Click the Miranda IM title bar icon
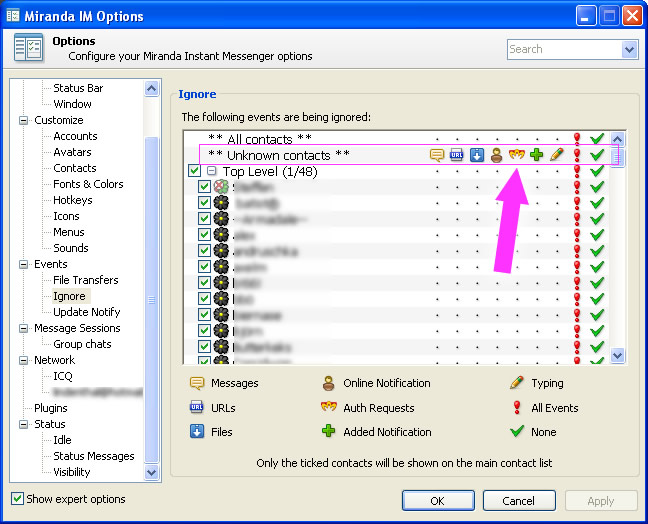Screen dimensions: 648x524 13,16
